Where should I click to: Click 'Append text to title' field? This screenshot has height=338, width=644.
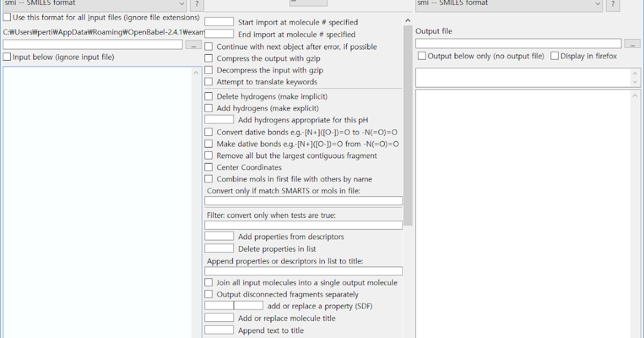219,330
